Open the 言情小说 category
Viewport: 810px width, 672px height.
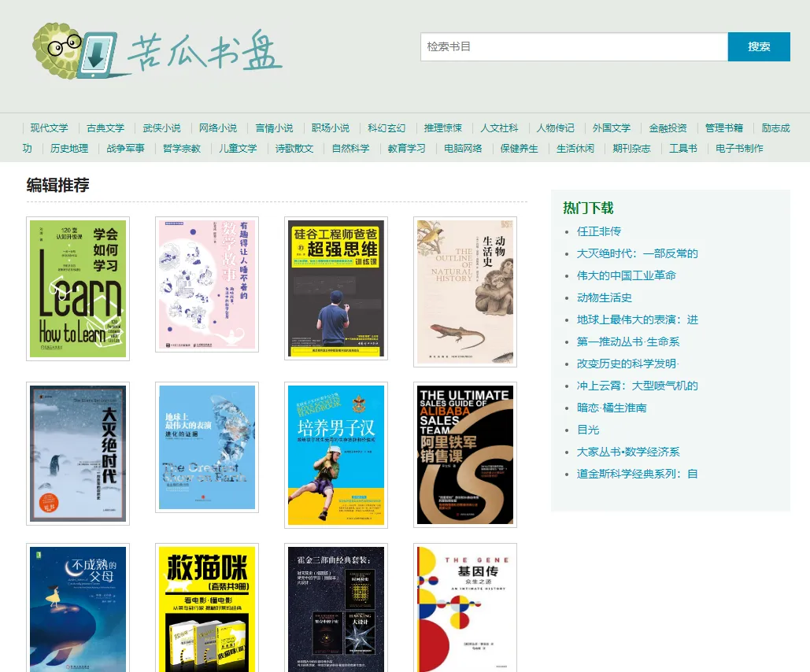pos(274,127)
